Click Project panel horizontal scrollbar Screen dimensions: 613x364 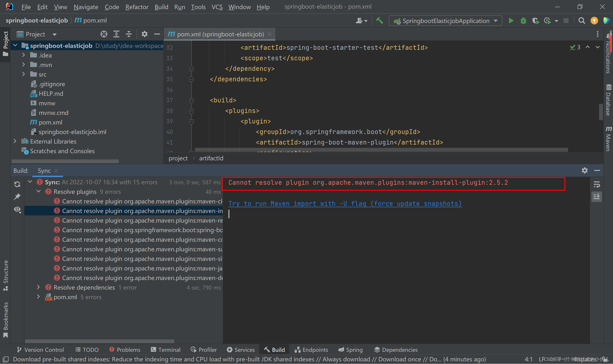tap(65, 161)
